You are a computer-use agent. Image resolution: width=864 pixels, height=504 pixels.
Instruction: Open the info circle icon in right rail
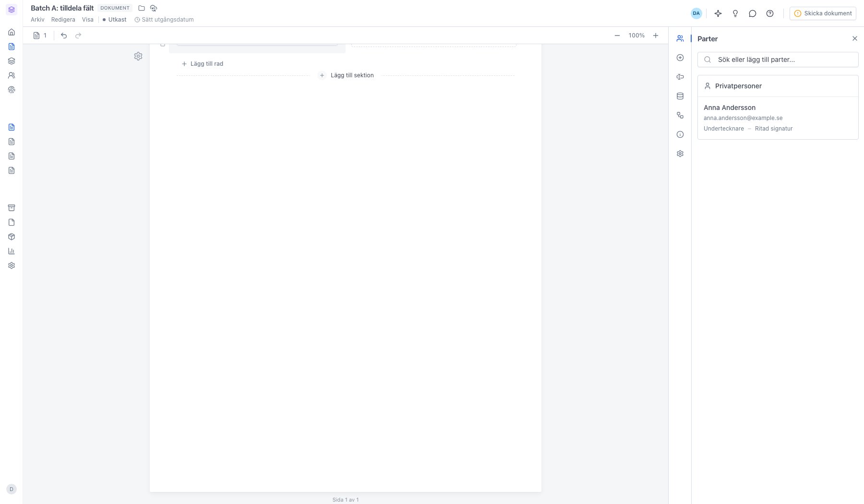pyautogui.click(x=680, y=134)
